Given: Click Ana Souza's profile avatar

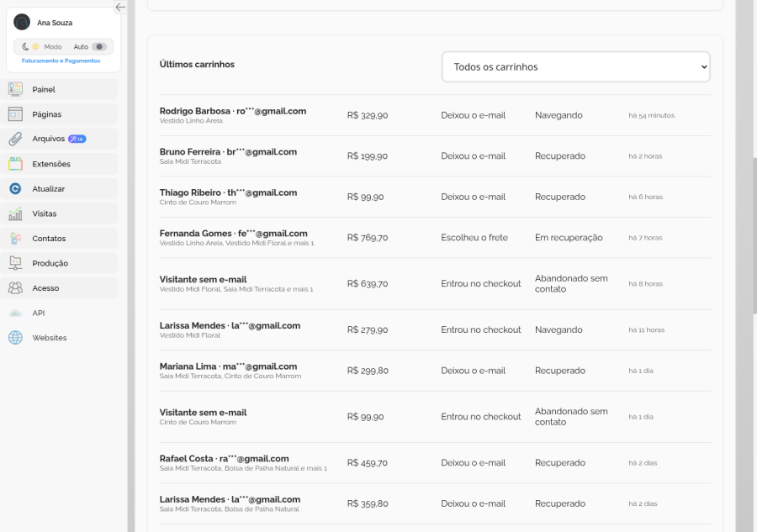Looking at the screenshot, I should point(22,22).
